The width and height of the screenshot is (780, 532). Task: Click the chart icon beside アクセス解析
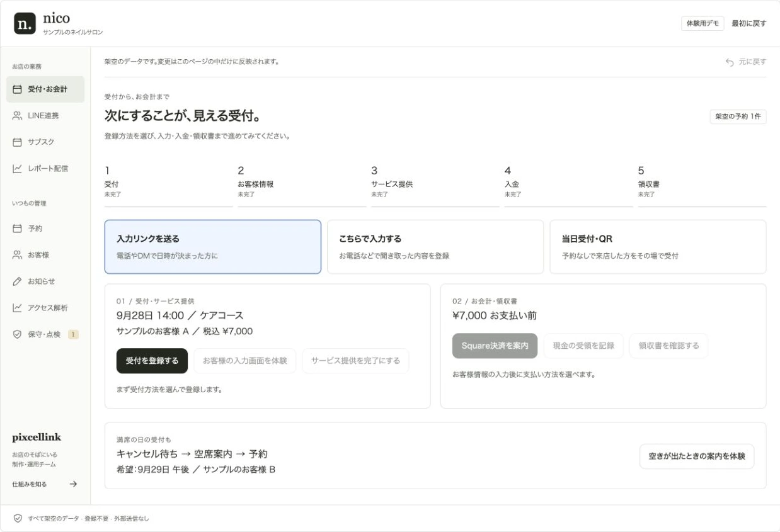tap(18, 308)
